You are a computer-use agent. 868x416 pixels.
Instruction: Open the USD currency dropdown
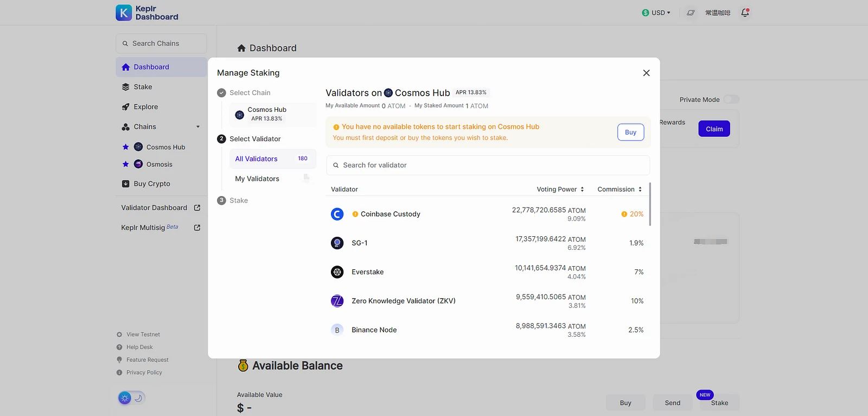click(656, 12)
